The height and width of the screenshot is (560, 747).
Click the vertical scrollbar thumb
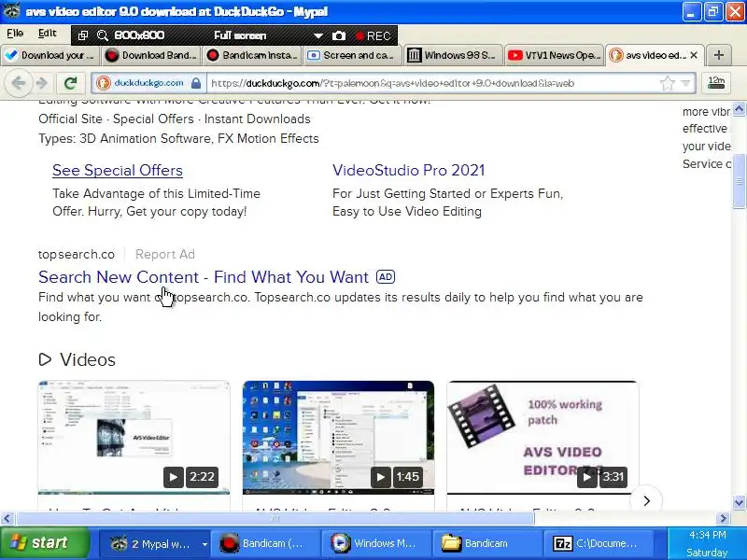[739, 181]
